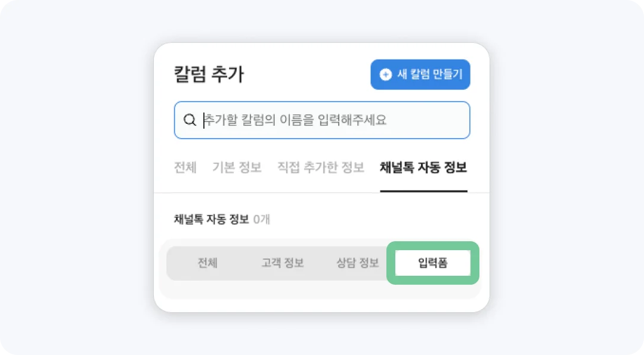Image resolution: width=644 pixels, height=355 pixels.
Task: Click the underline beneath the active 채널톡 자동 정보 tab
Action: 423,191
